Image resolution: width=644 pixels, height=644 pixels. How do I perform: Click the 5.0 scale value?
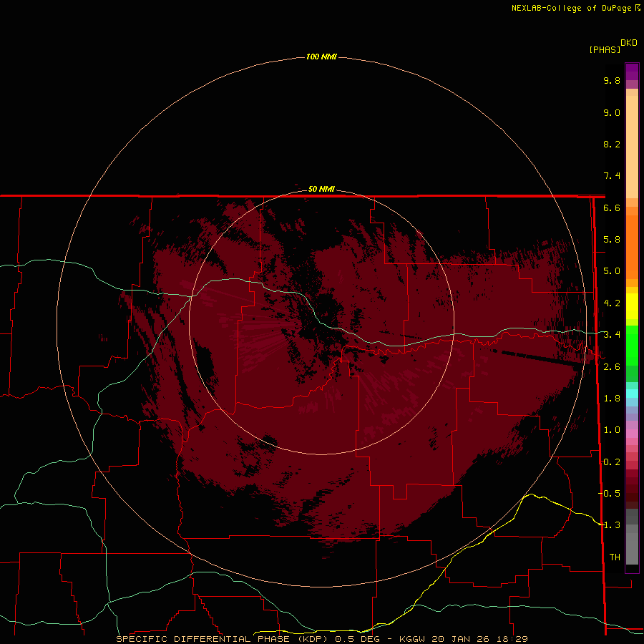pos(612,271)
